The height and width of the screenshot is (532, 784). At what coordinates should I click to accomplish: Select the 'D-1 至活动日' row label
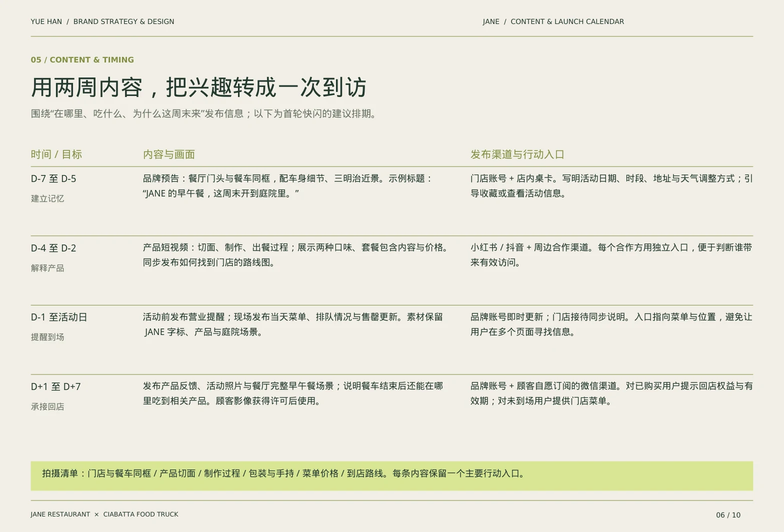(59, 317)
